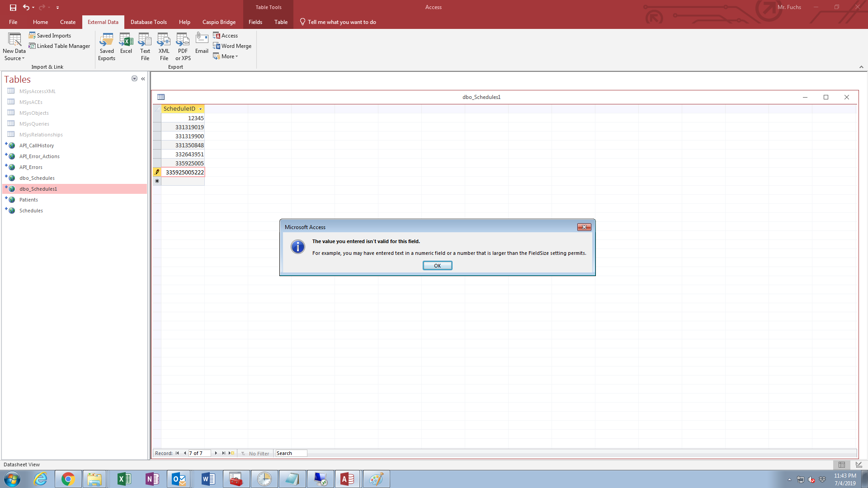Viewport: 868px width, 488px height.
Task: Click the Text File export icon
Action: pos(145,47)
